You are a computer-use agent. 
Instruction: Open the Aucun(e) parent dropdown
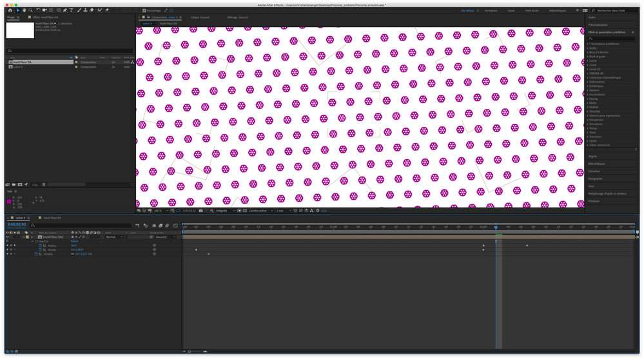[165, 237]
